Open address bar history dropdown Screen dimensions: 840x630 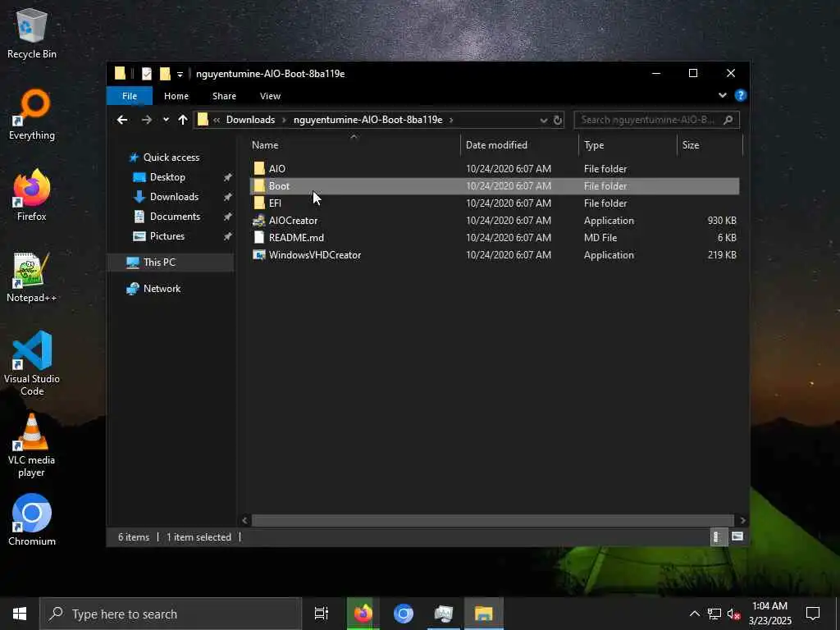pyautogui.click(x=544, y=120)
